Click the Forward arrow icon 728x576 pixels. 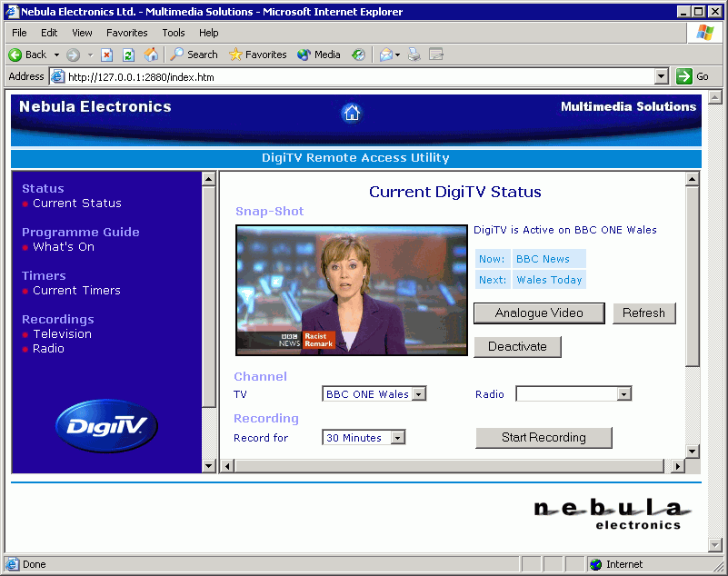[73, 55]
